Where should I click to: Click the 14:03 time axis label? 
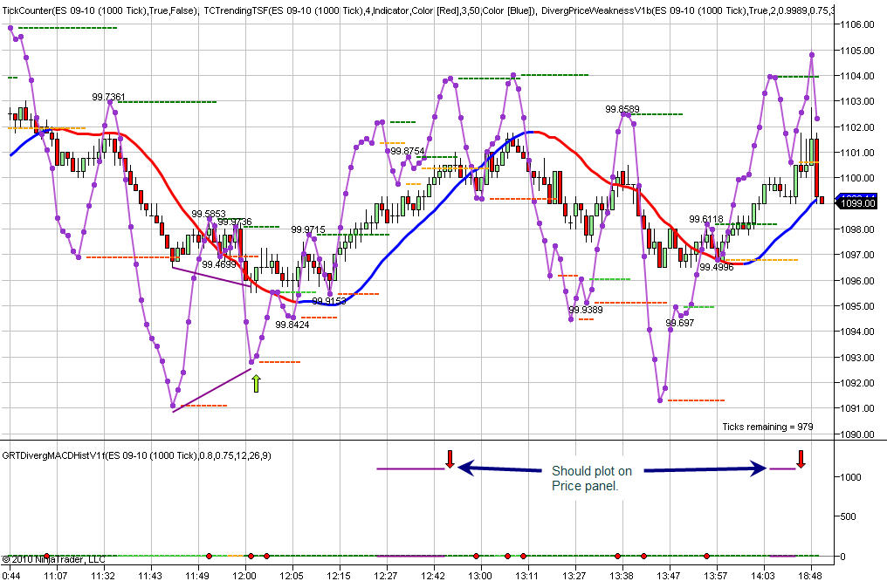tap(762, 576)
